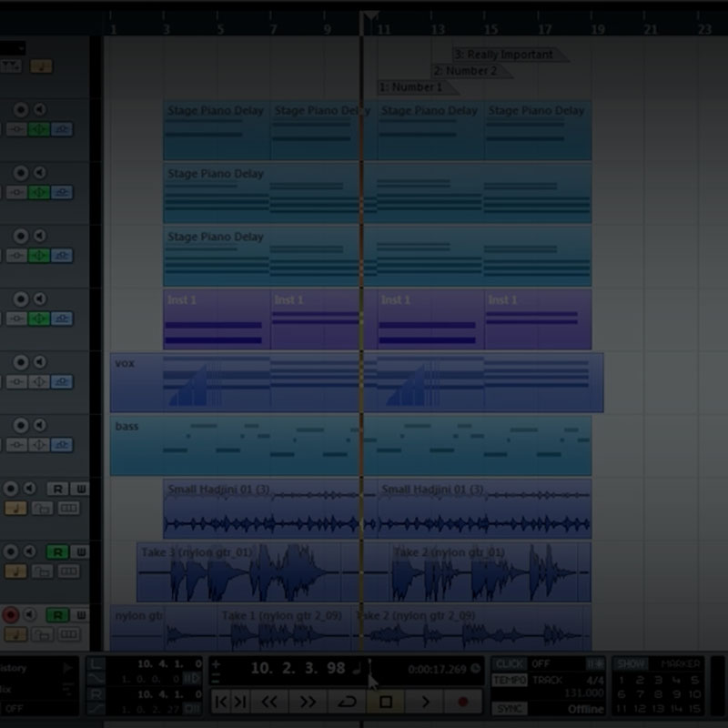Click the SHOW markers button
The image size is (728, 728).
(631, 664)
